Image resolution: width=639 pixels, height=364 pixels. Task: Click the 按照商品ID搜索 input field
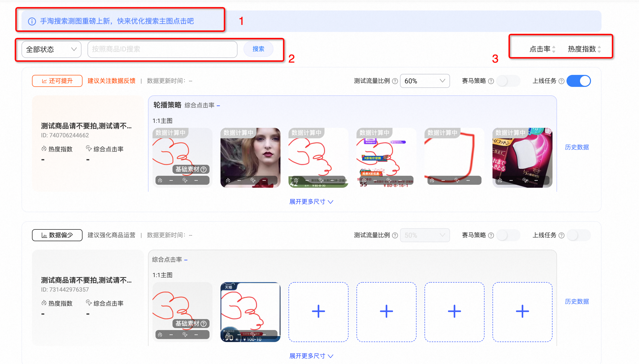tap(162, 49)
